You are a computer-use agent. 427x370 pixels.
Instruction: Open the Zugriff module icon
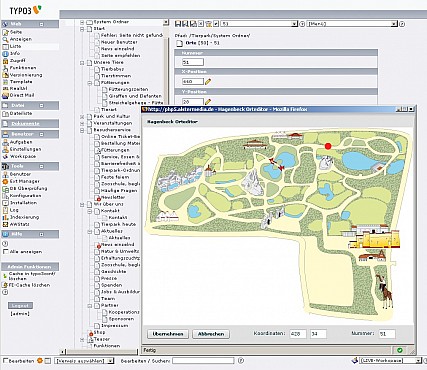(x=5, y=61)
